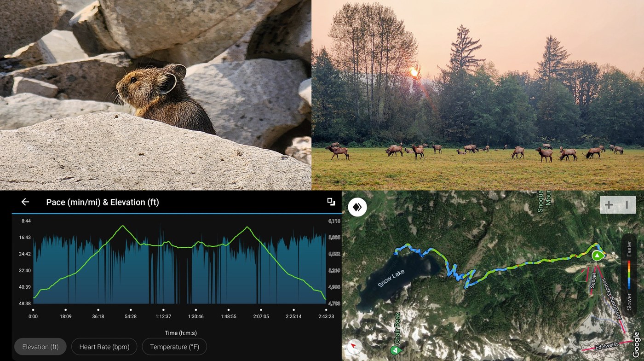Zoom out the map with minus button
The height and width of the screenshot is (361, 644).
pyautogui.click(x=627, y=205)
